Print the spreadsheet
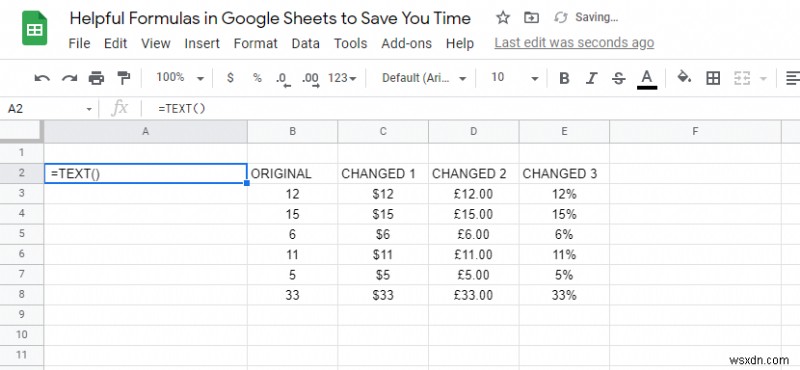This screenshot has height=370, width=800. pyautogui.click(x=96, y=78)
